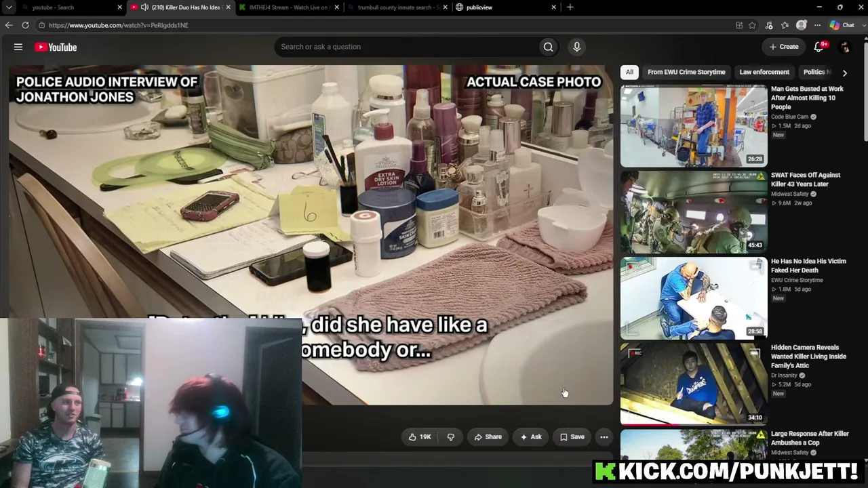The image size is (868, 488).
Task: Select the Law enforcement chip
Action: [x=764, y=72]
